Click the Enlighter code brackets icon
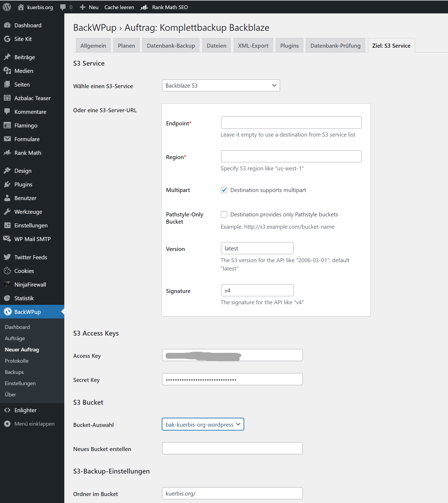Screen dimensions: 448x503 (7, 410)
